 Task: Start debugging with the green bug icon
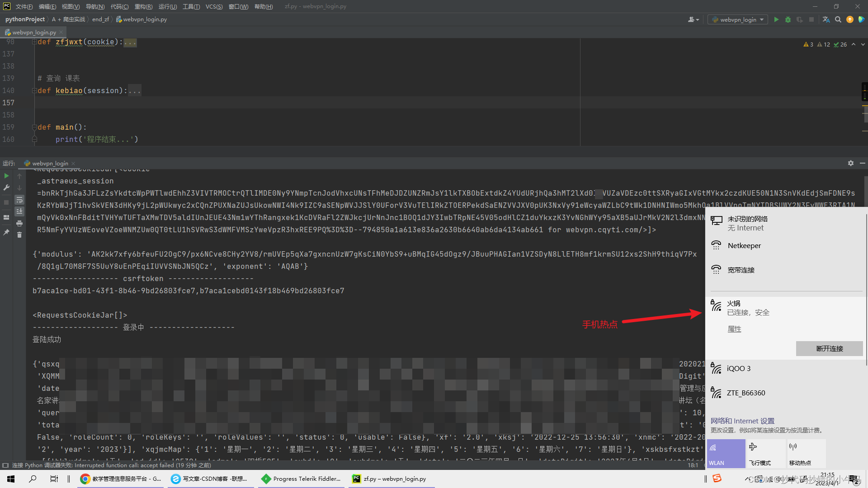788,19
